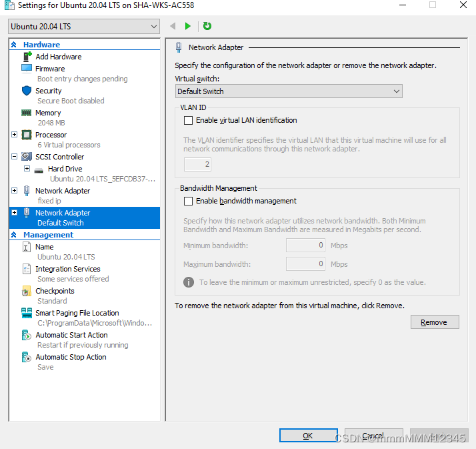Click the Remove button
Viewport: 476px width, 449px height.
point(435,322)
